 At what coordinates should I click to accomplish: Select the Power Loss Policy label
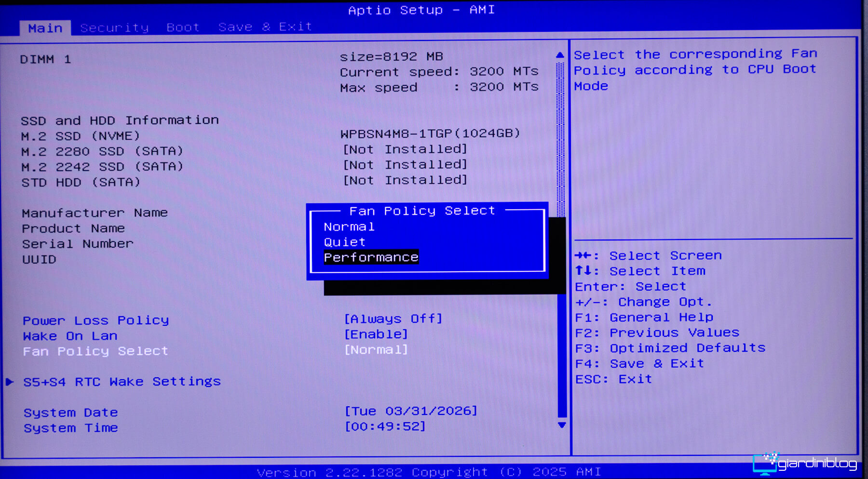tap(95, 320)
